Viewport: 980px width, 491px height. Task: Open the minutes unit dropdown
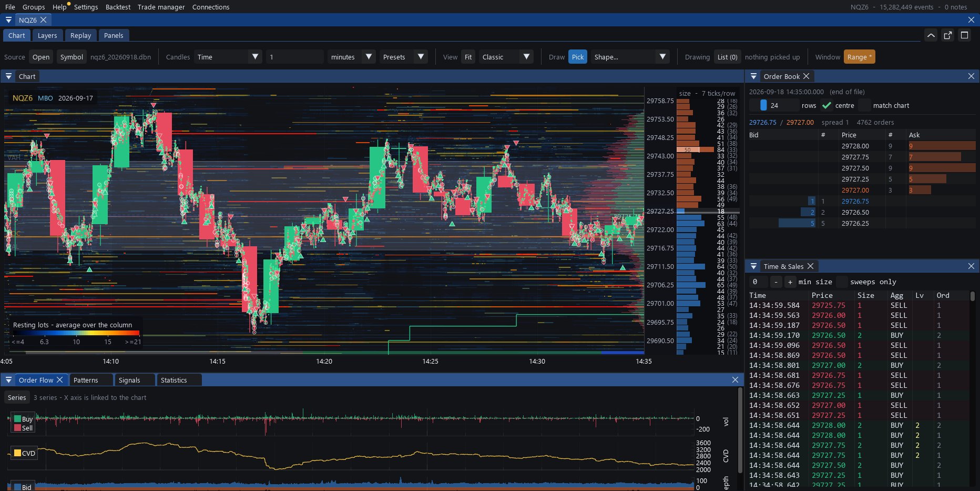pos(351,57)
